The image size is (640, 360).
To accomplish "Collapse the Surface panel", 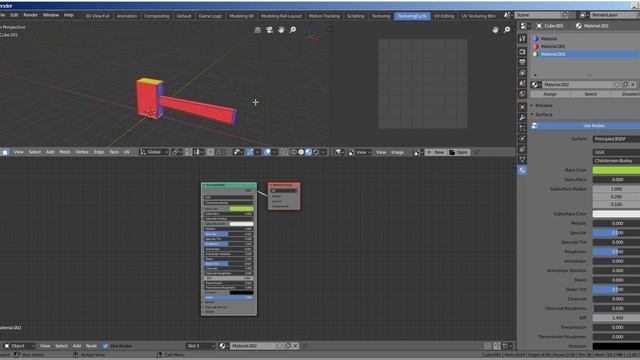I will pyautogui.click(x=542, y=115).
